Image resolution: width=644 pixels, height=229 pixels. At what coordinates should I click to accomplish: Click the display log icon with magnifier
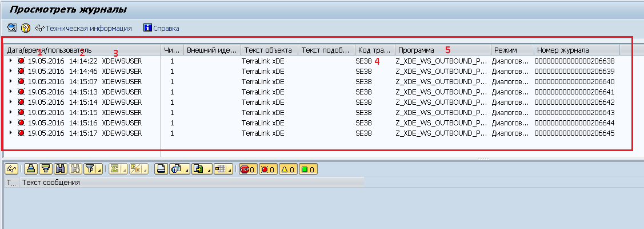click(x=11, y=27)
